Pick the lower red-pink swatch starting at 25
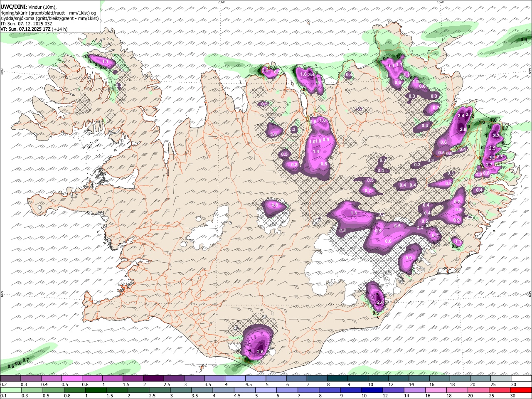Image resolution: width=532 pixels, height=399 pixels. pos(499,390)
